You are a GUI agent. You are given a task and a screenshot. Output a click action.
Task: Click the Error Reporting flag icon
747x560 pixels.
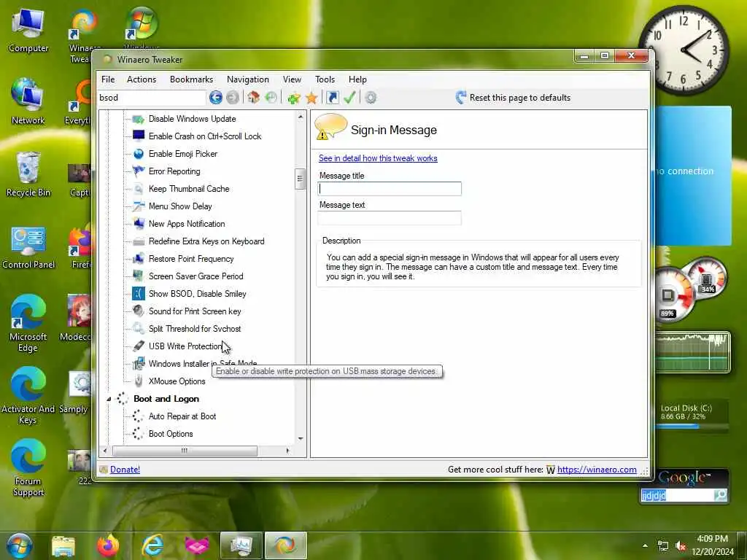[139, 171]
